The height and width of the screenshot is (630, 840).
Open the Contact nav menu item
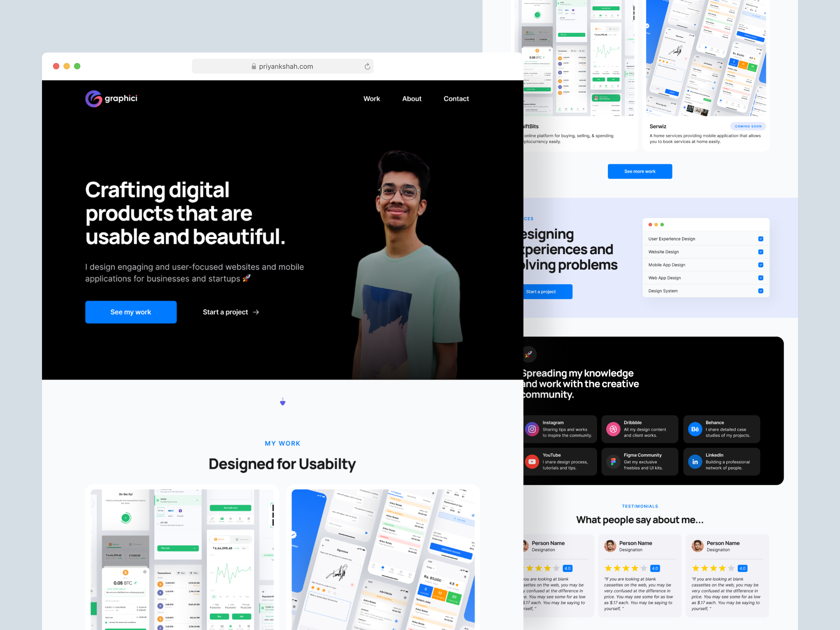pyautogui.click(x=456, y=99)
